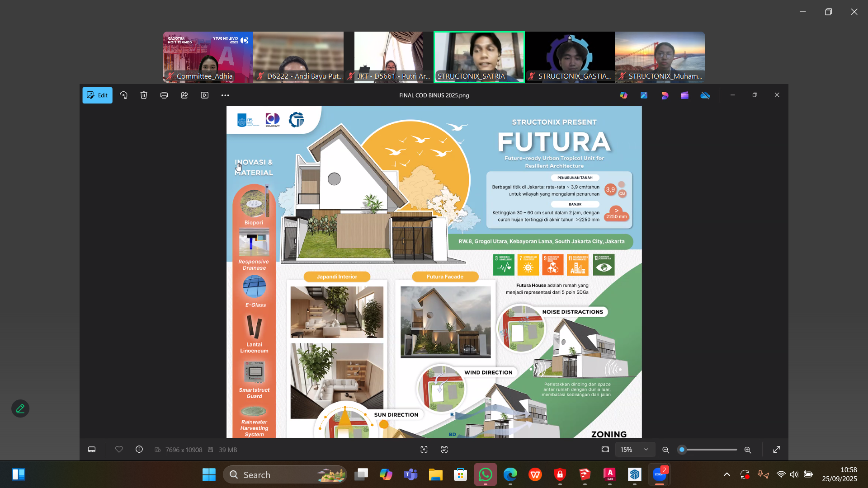The width and height of the screenshot is (868, 488).
Task: Delete the image using trash icon
Action: [144, 95]
